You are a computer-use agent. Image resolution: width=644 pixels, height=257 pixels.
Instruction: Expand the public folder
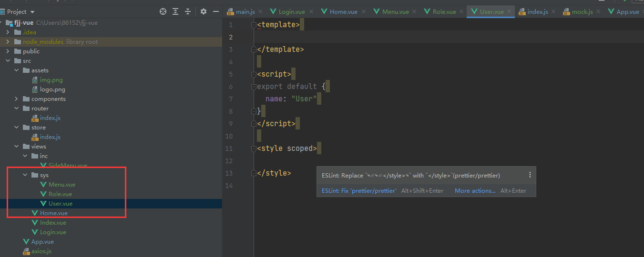(x=8, y=51)
